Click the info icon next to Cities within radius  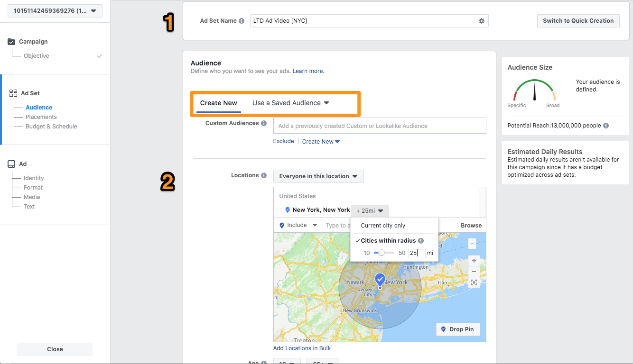(x=421, y=241)
